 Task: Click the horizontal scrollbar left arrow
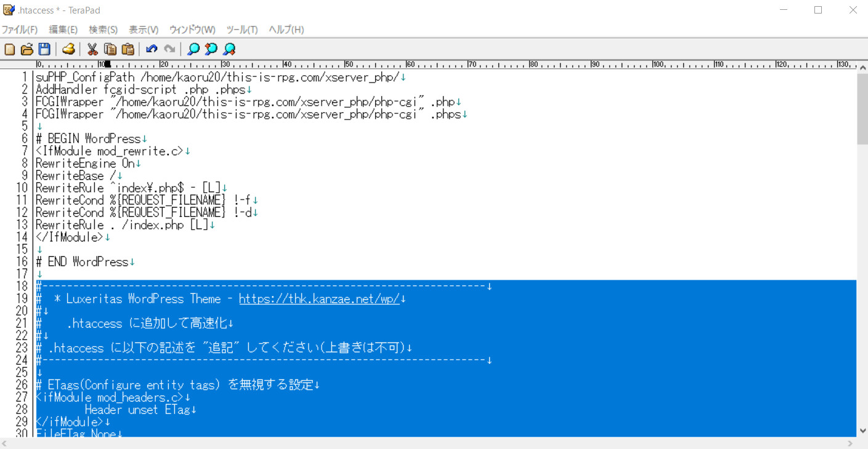[x=5, y=443]
